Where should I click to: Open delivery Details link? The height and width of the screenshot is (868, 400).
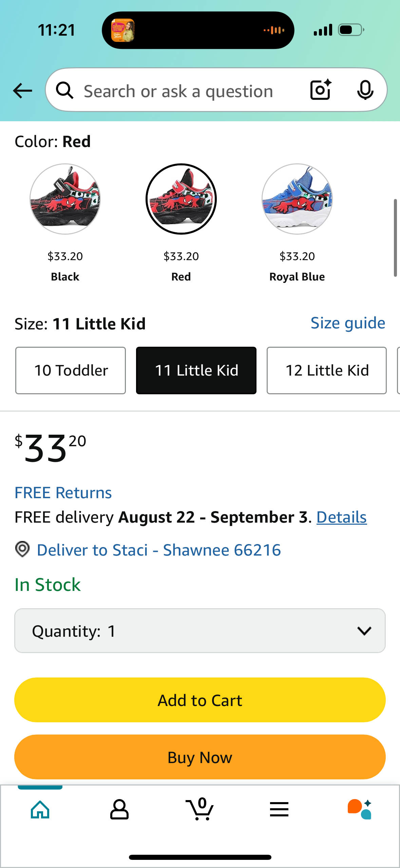click(342, 517)
